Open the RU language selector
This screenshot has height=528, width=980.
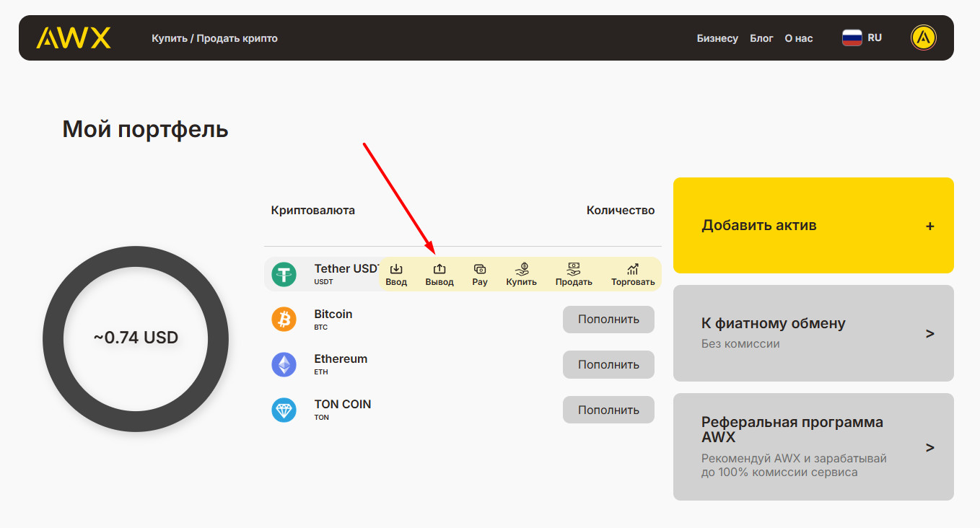click(862, 38)
